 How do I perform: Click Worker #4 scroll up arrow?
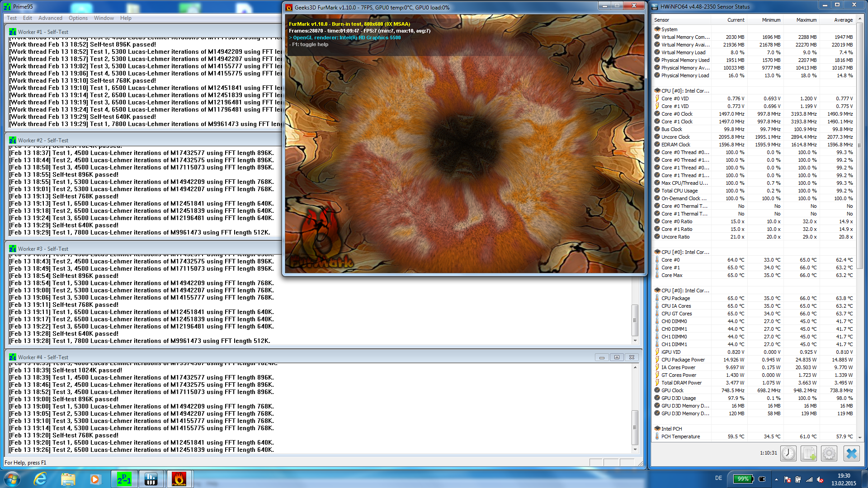coord(635,367)
